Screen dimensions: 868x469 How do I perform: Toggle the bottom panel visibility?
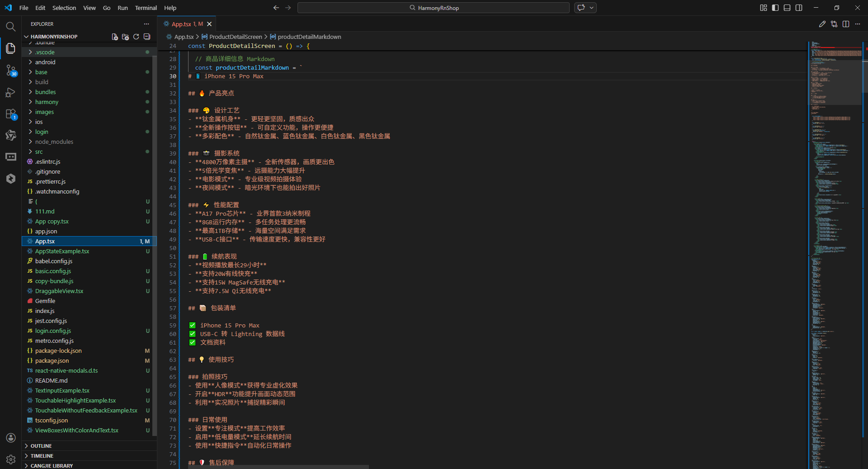pyautogui.click(x=787, y=8)
